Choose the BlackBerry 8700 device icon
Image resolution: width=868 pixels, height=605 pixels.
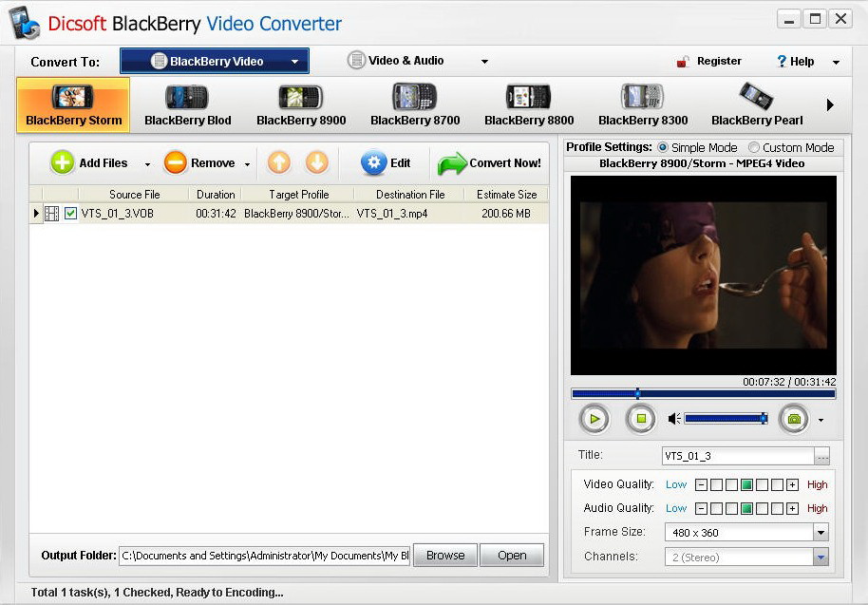[x=415, y=96]
